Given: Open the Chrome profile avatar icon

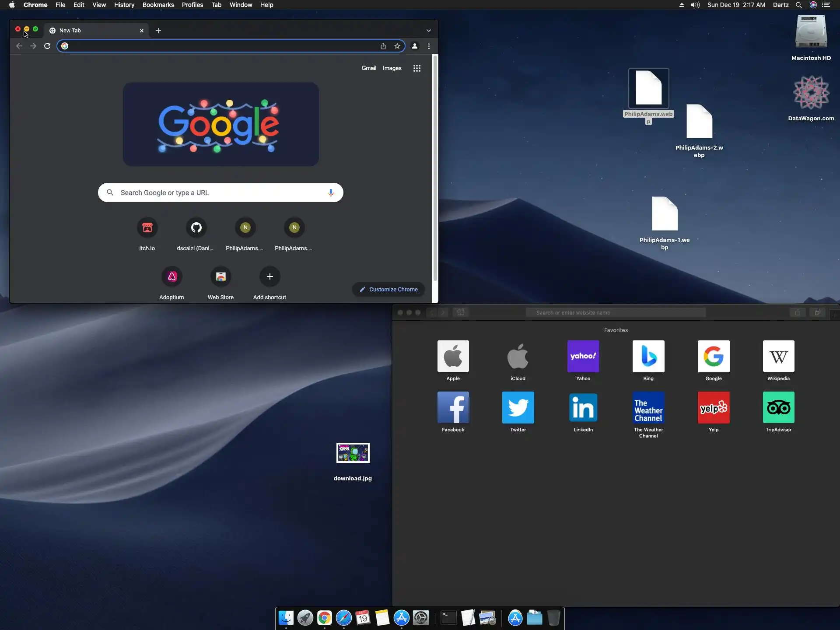Looking at the screenshot, I should pos(415,46).
